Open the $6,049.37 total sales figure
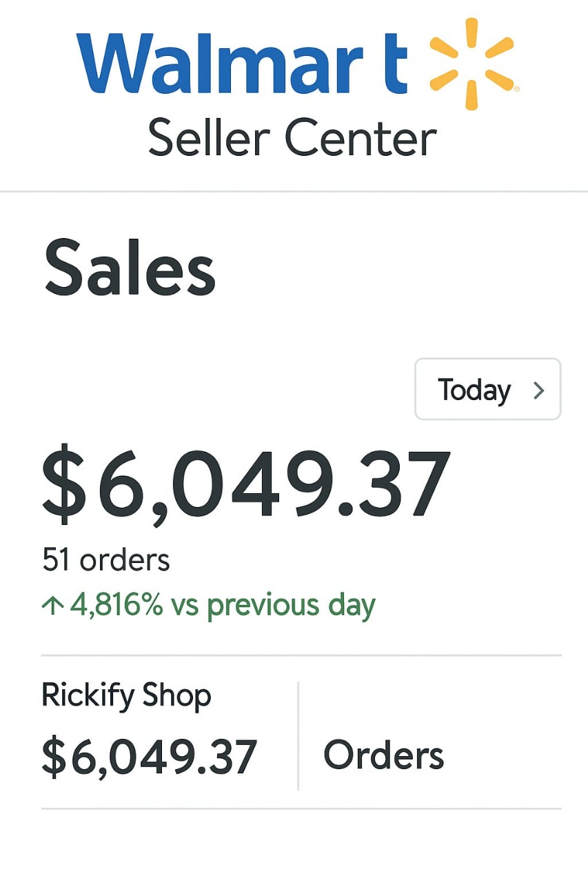588x883 pixels. tap(245, 483)
